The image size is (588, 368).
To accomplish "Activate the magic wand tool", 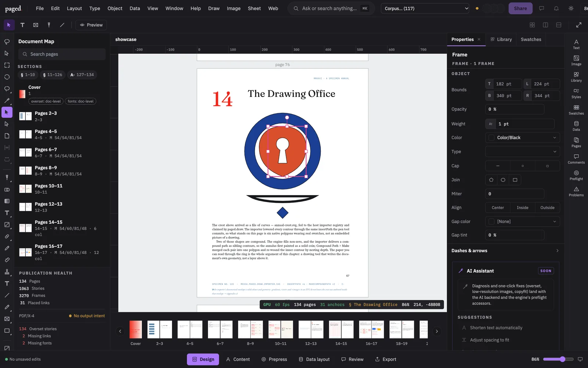I will [7, 100].
